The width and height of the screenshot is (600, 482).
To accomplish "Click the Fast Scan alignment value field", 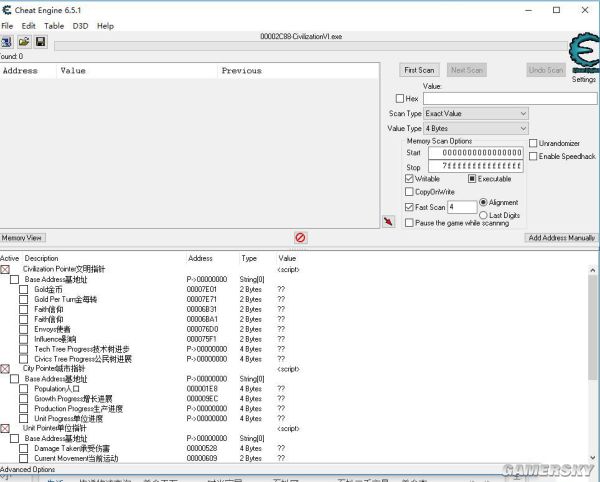I will click(462, 207).
